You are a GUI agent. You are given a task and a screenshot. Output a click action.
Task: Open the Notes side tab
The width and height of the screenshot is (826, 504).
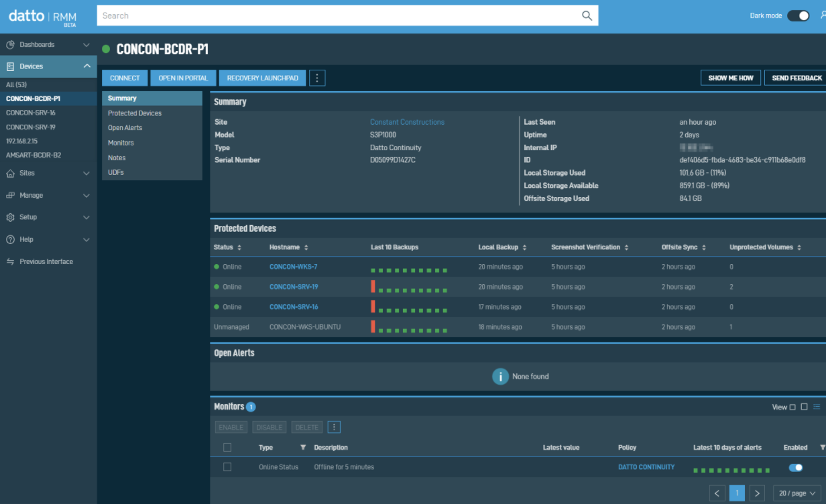[117, 157]
